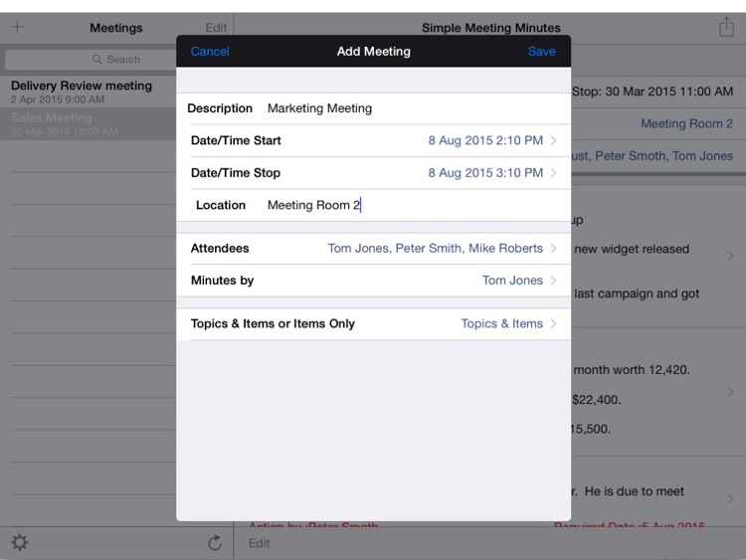The image size is (746, 560).
Task: Tap Meeting Room 2 in background minutes
Action: [686, 123]
